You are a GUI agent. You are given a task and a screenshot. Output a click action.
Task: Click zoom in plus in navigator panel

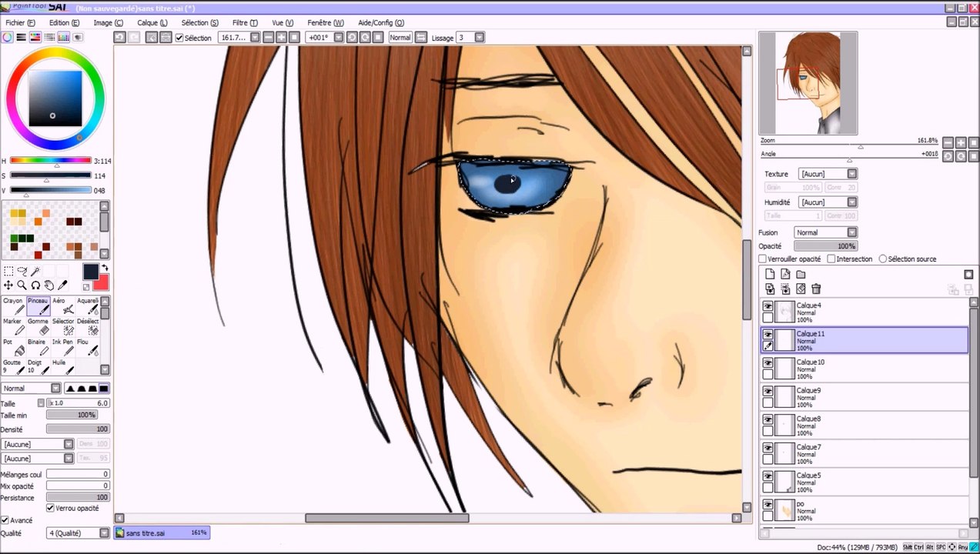[x=960, y=142]
